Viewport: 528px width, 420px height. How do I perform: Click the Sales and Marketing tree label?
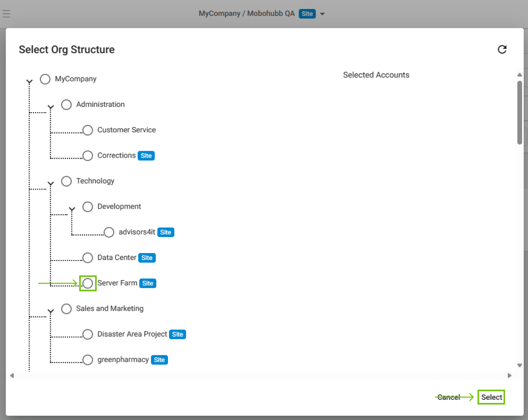point(110,308)
